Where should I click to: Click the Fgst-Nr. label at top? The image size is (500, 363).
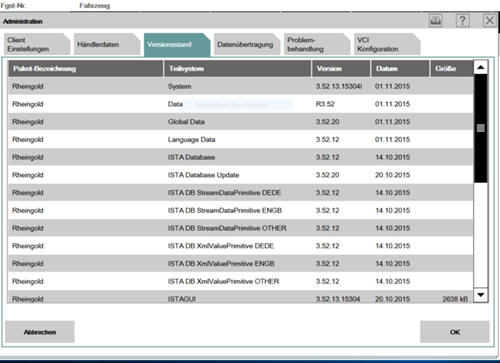click(13, 6)
